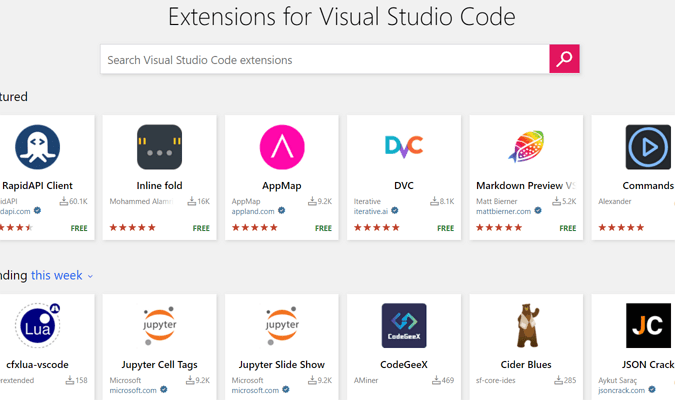Open the DVC logo icon
The width and height of the screenshot is (675, 400).
[404, 146]
